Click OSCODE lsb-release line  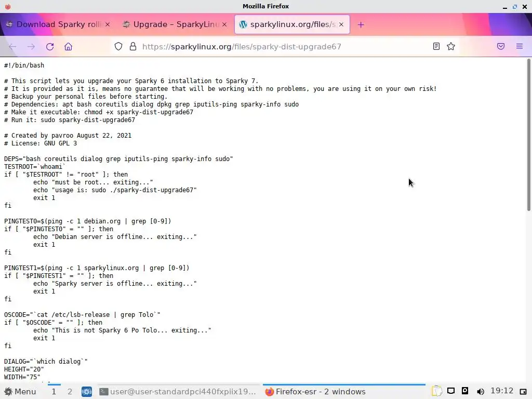point(82,315)
